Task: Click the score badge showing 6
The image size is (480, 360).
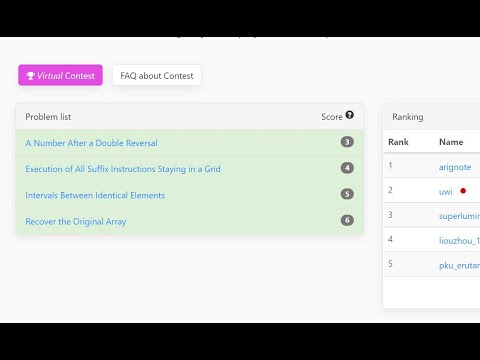Action: [347, 220]
